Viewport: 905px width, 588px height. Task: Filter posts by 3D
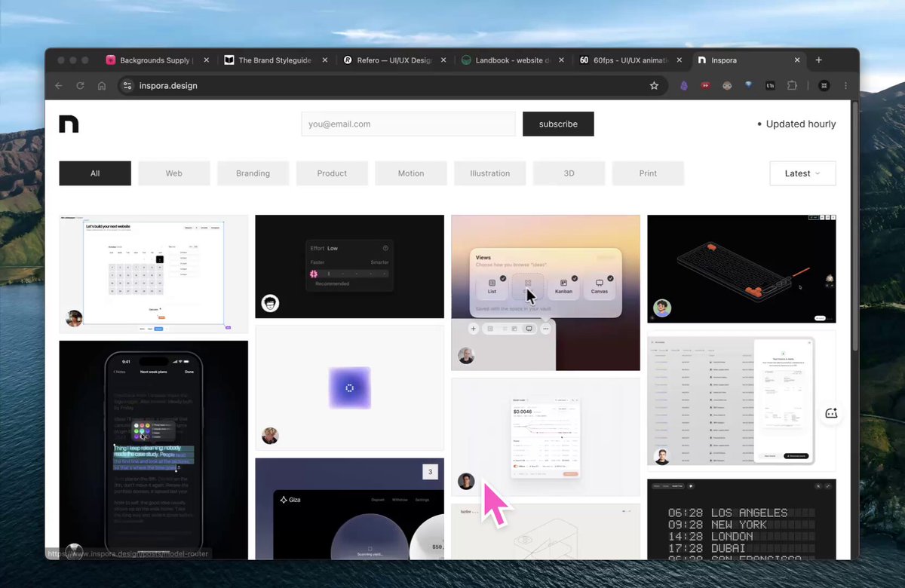569,173
